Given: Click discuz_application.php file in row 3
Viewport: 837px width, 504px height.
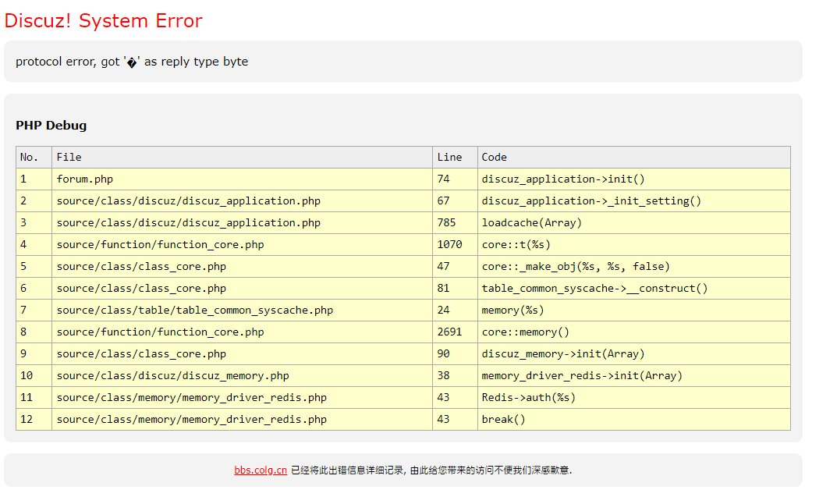Looking at the screenshot, I should click(242, 223).
